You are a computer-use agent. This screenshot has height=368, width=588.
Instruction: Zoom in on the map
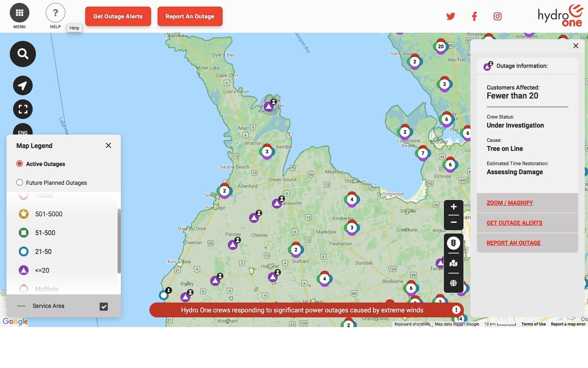(x=453, y=207)
